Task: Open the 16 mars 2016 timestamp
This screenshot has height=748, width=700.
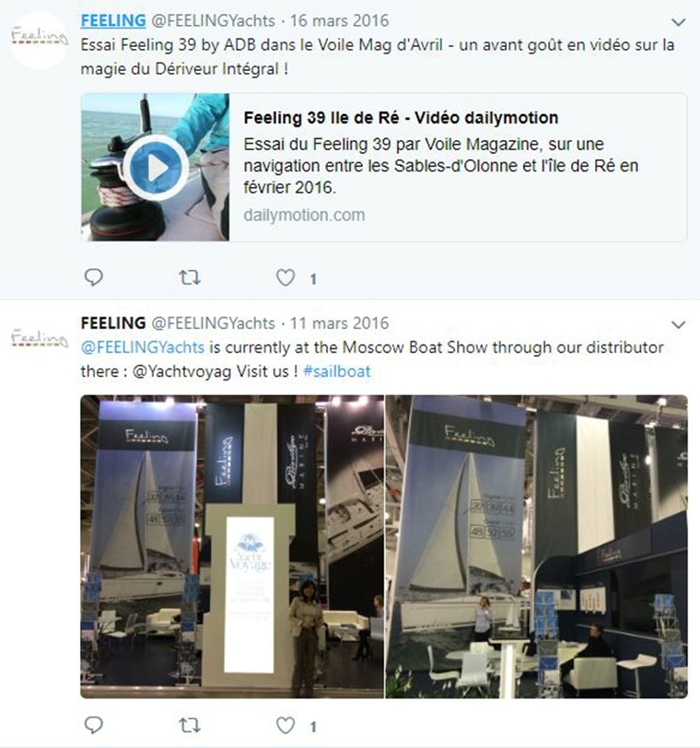Action: point(340,20)
